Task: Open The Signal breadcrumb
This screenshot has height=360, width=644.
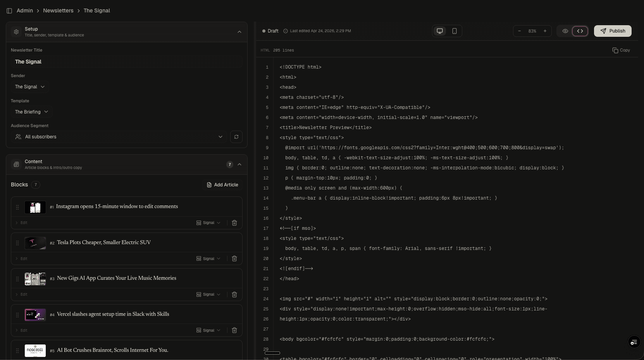Action: [x=97, y=10]
